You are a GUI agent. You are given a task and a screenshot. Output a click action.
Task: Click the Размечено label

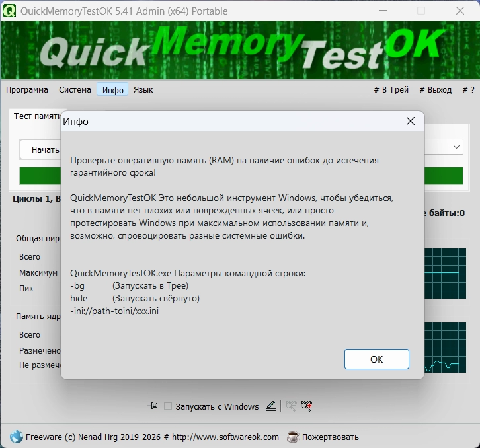(x=40, y=351)
